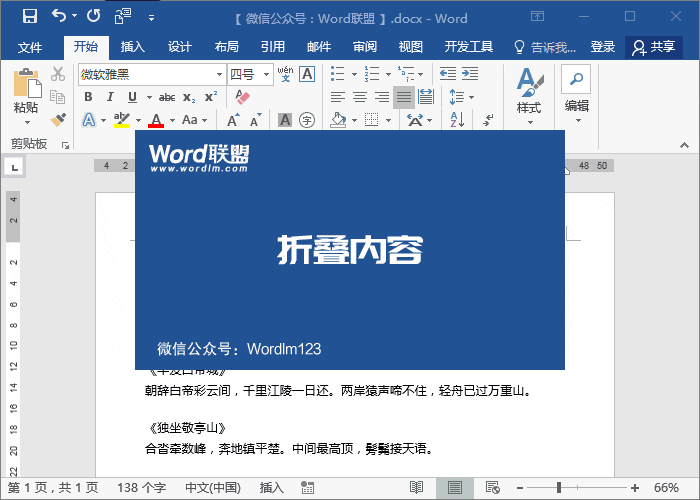
Task: Toggle bold formatting
Action: pos(88,97)
